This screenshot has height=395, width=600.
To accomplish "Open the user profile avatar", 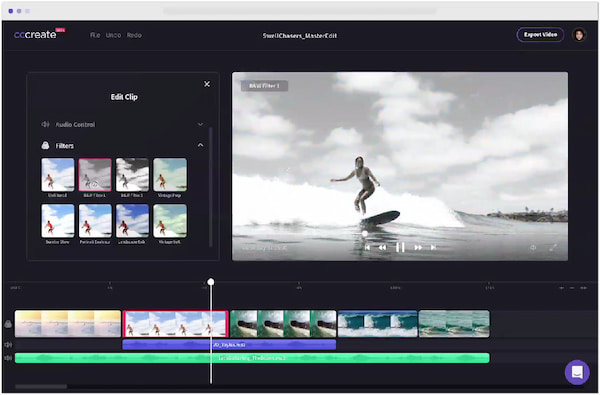I will pyautogui.click(x=579, y=35).
